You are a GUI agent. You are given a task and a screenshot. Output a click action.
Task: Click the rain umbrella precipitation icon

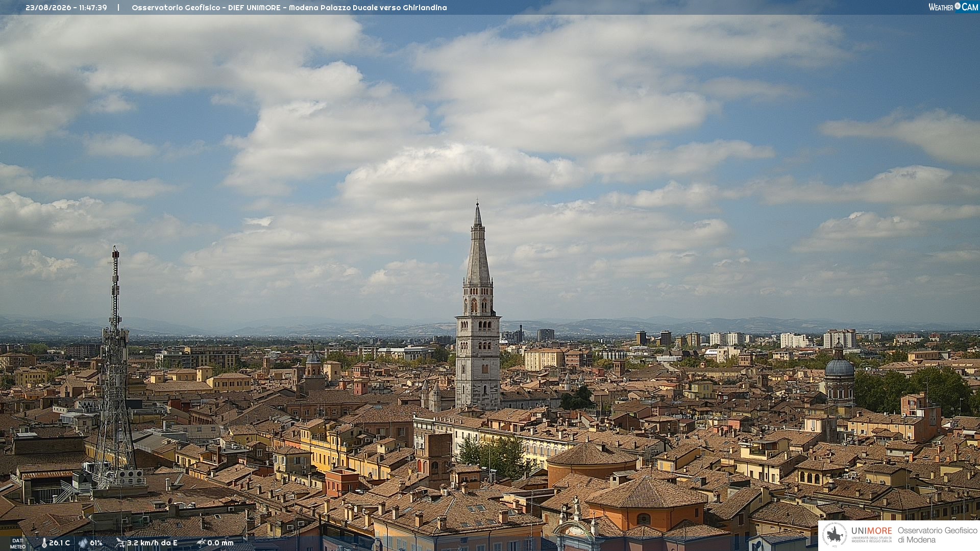[x=201, y=543]
